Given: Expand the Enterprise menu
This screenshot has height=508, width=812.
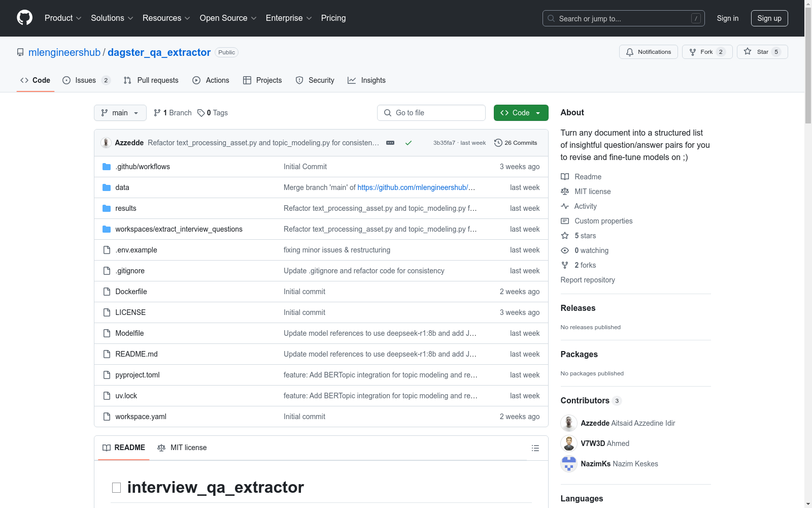Looking at the screenshot, I should coord(289,18).
